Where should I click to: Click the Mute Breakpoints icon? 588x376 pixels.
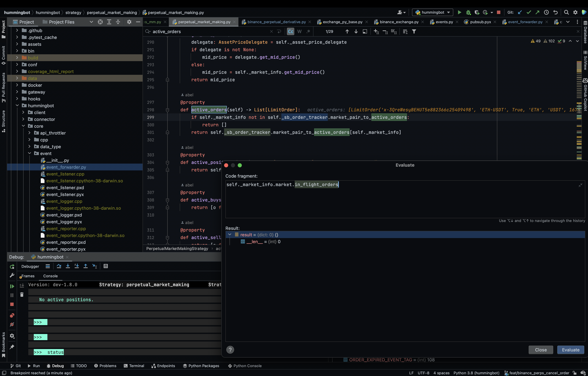(x=12, y=324)
